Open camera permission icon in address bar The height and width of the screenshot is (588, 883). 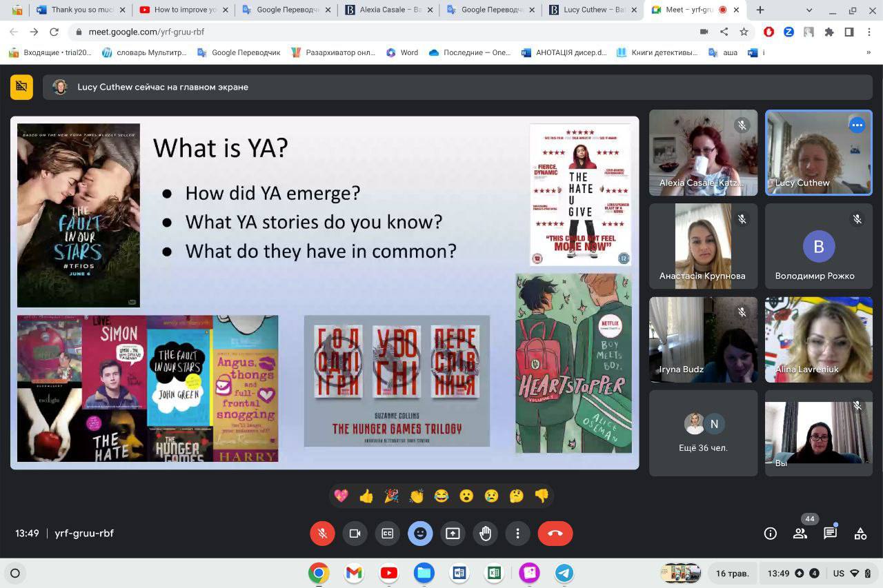click(x=704, y=32)
